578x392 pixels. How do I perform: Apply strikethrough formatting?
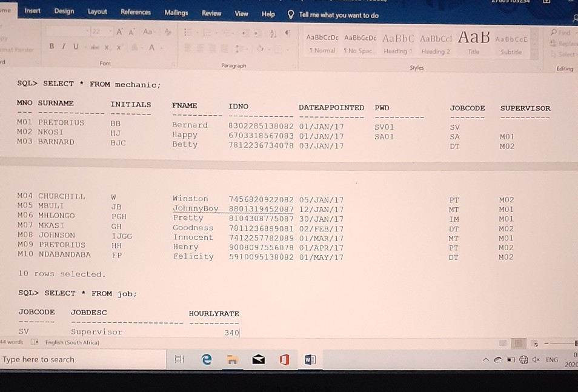pyautogui.click(x=95, y=47)
